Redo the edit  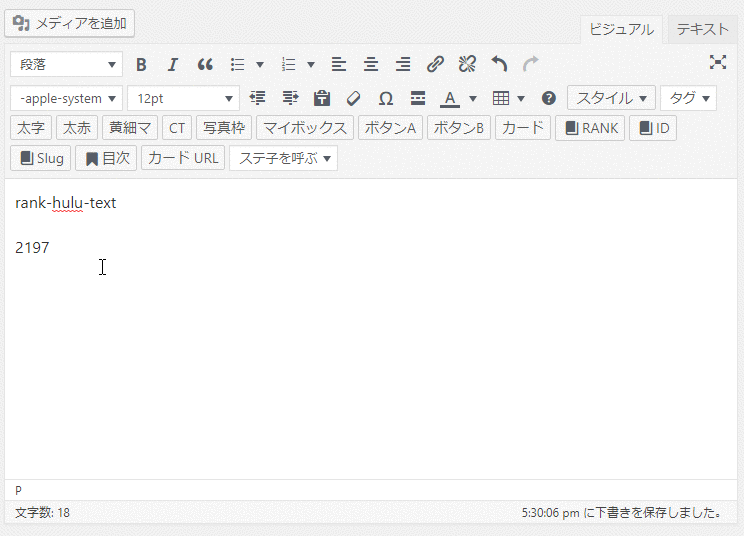[531, 64]
